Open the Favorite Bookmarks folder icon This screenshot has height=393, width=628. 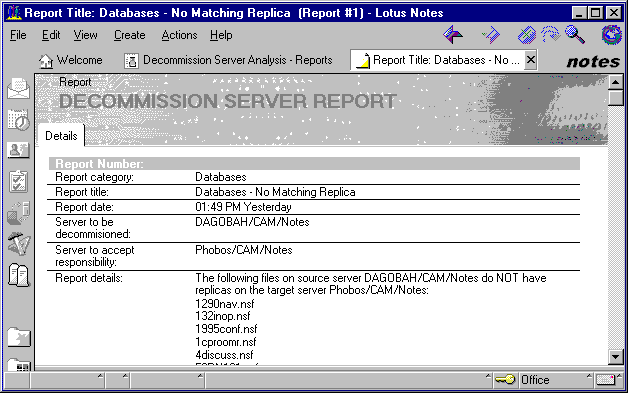tap(18, 337)
